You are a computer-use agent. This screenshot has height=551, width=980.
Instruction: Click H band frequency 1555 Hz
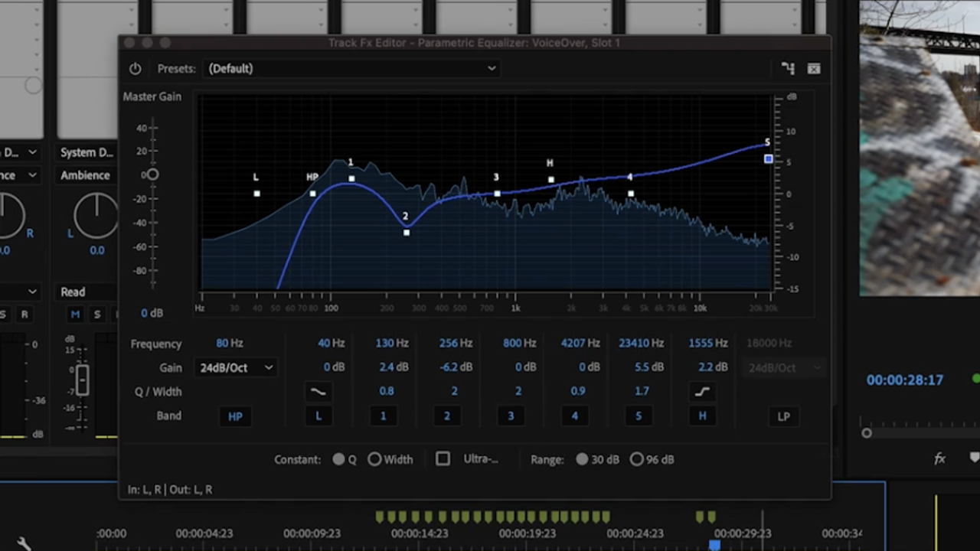[x=707, y=344]
